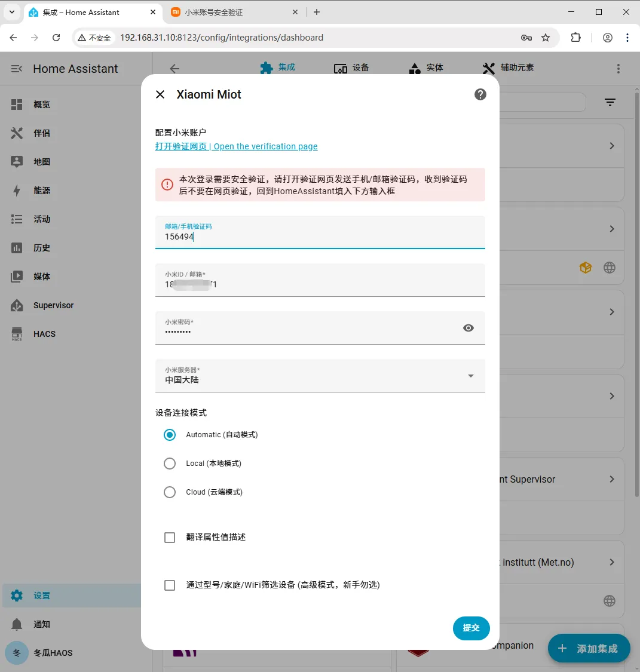Expand the Supervisor integration card chevron

pos(612,479)
